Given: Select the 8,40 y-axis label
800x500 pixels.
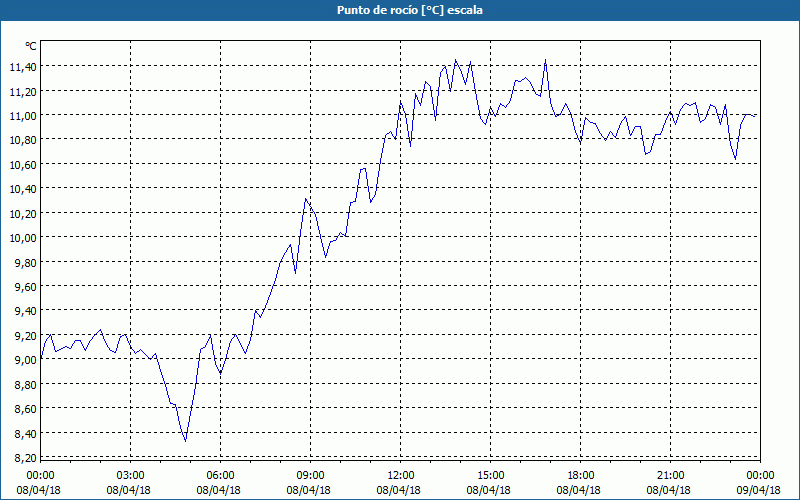Looking at the screenshot, I should click(26, 434).
